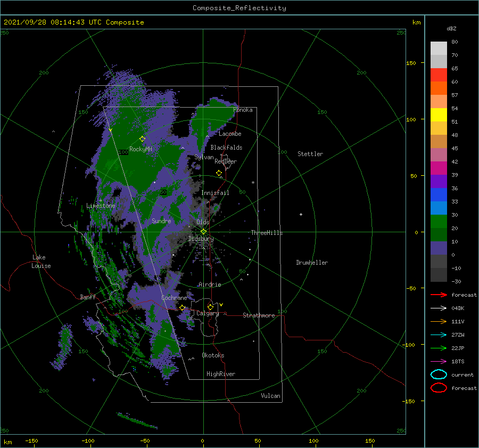The height and width of the screenshot is (448, 479).
Task: Click the Cochrane label
Action: [x=174, y=298]
